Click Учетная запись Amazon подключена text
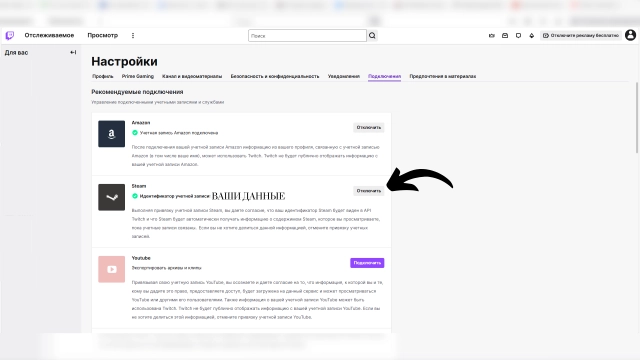 point(179,133)
